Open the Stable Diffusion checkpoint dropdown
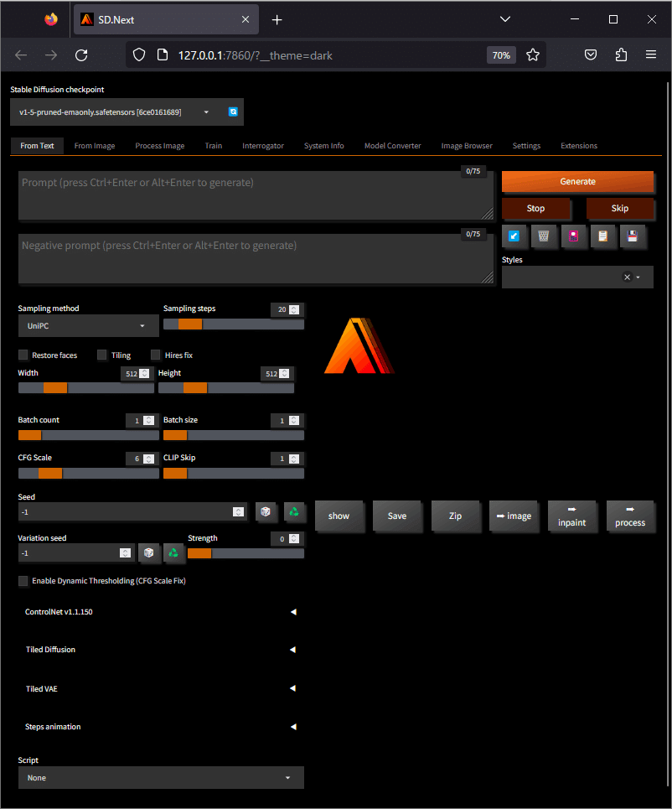 point(114,112)
